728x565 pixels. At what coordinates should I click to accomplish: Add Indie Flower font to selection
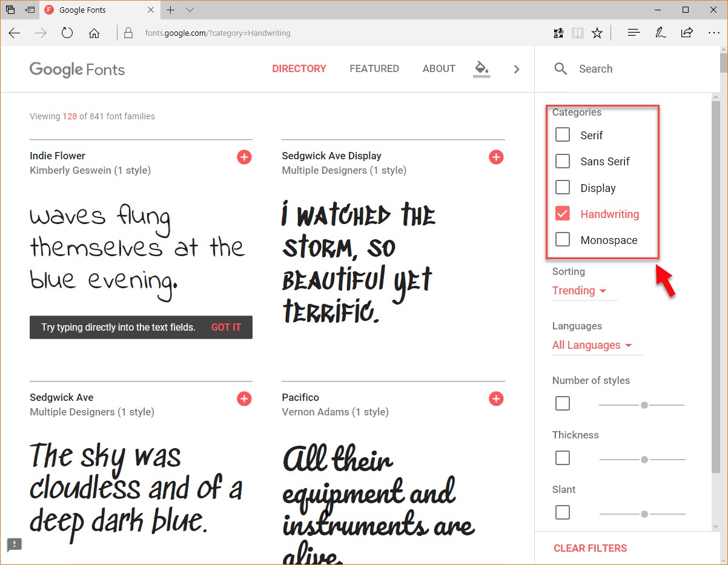pyautogui.click(x=244, y=157)
